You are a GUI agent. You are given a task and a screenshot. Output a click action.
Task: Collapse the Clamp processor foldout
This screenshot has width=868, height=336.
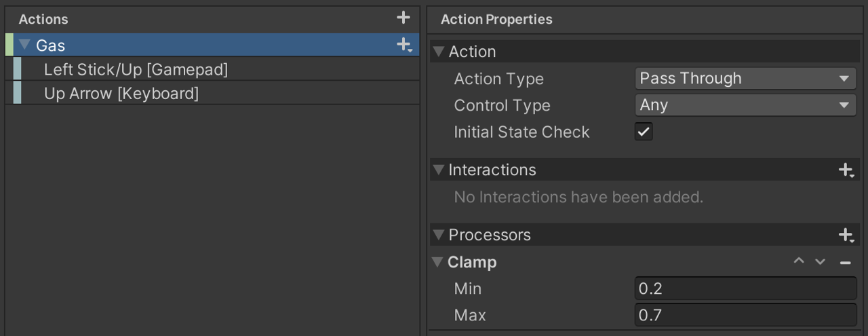tap(438, 262)
